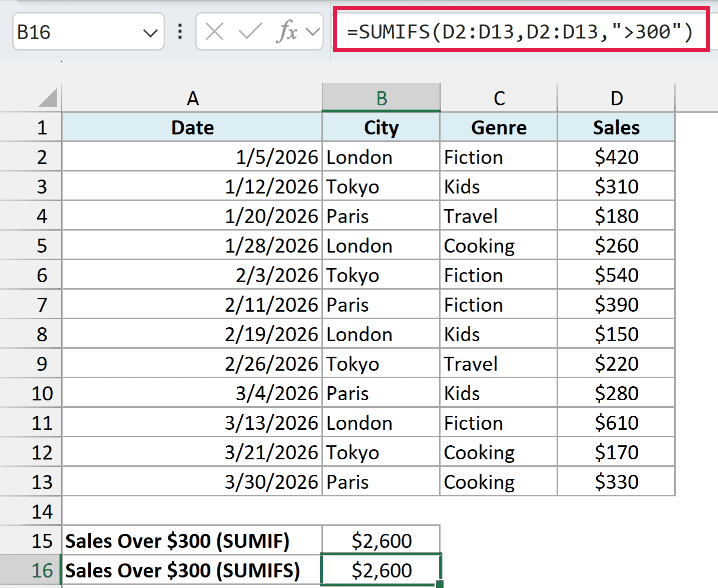Click the Paris cell in row 13

coord(381,482)
